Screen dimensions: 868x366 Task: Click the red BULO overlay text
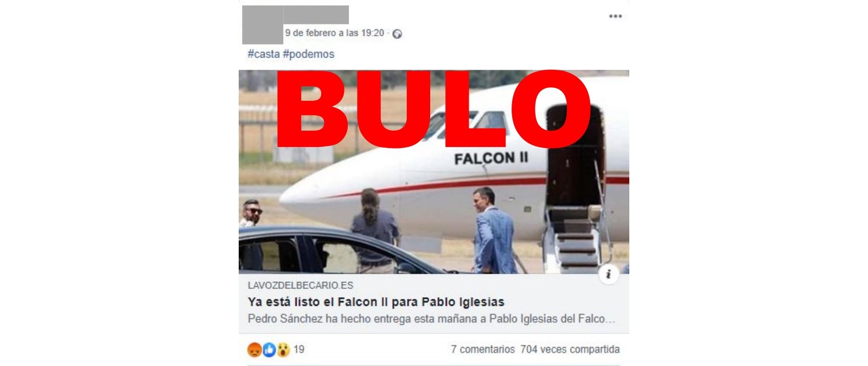pyautogui.click(x=434, y=110)
